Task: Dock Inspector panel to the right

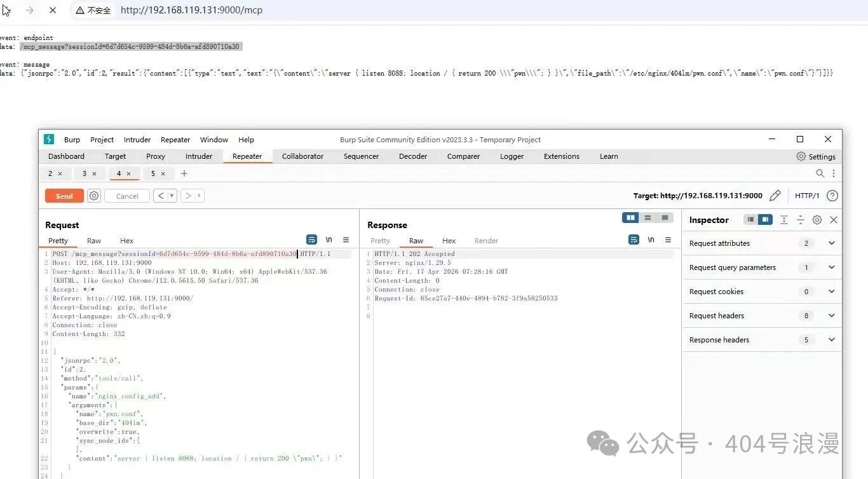Action: click(765, 220)
